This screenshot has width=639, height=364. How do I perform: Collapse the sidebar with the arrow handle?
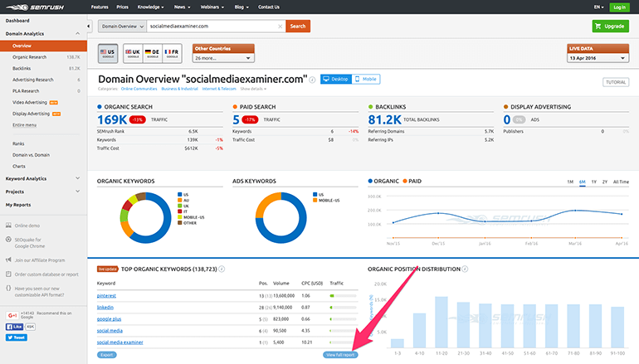(89, 26)
